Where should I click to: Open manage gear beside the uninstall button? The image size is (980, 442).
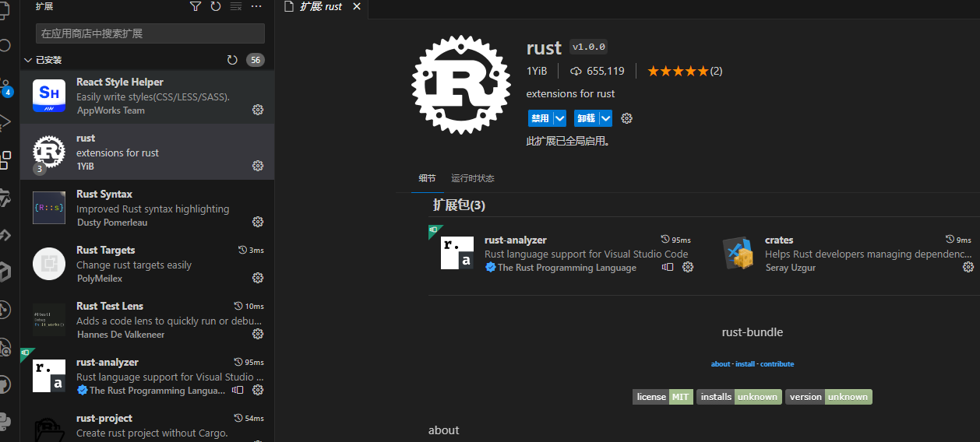pos(626,118)
